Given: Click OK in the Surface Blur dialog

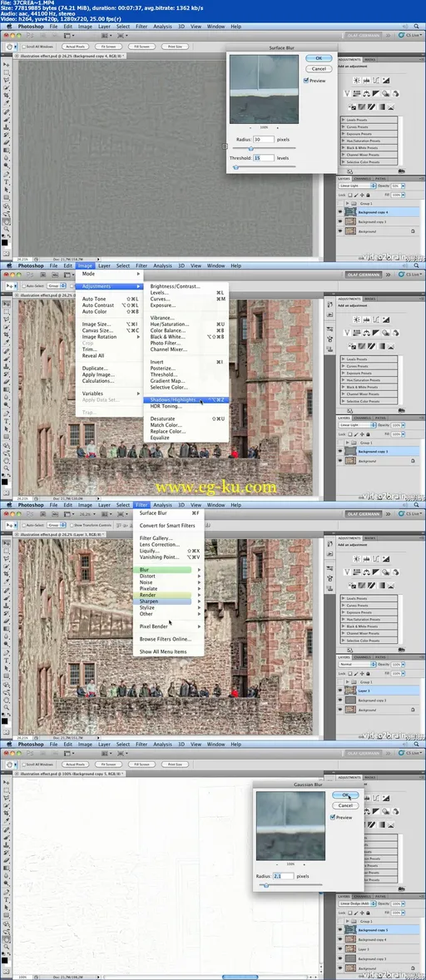Looking at the screenshot, I should (318, 58).
